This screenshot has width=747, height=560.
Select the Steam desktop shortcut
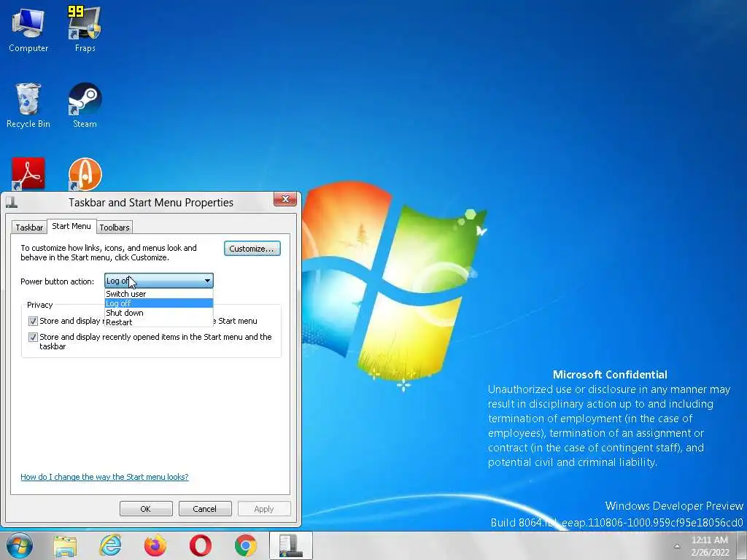pos(85,106)
